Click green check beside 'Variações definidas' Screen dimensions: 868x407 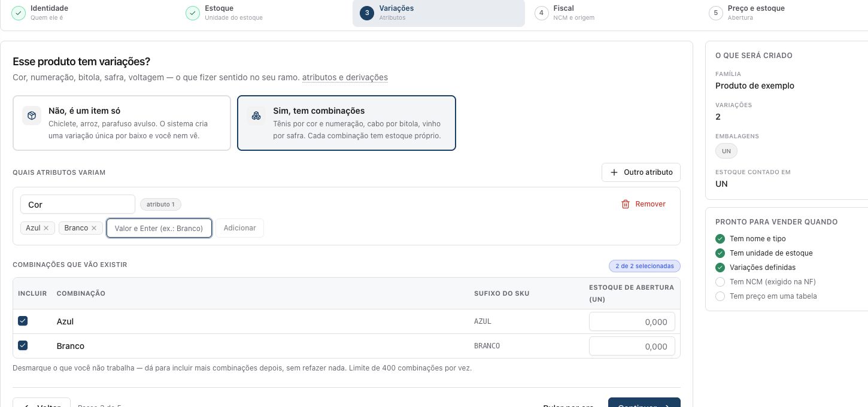[720, 268]
